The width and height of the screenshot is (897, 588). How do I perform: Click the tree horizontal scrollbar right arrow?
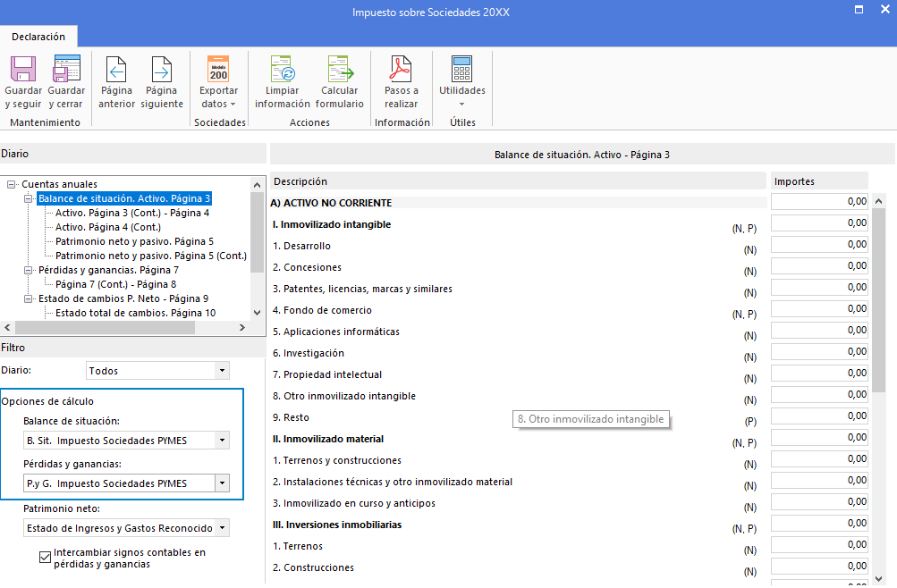point(242,327)
